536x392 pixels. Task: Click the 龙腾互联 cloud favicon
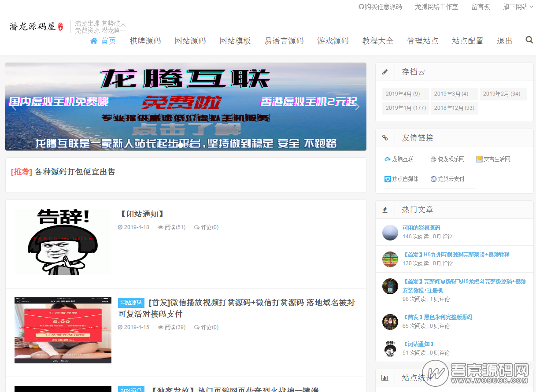tap(388, 159)
